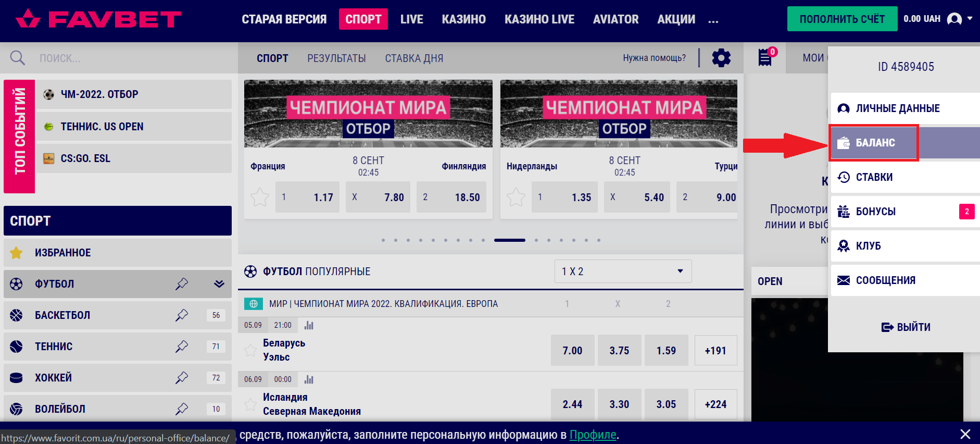
Task: Click football icon in Футбол Популярные header
Action: [250, 272]
